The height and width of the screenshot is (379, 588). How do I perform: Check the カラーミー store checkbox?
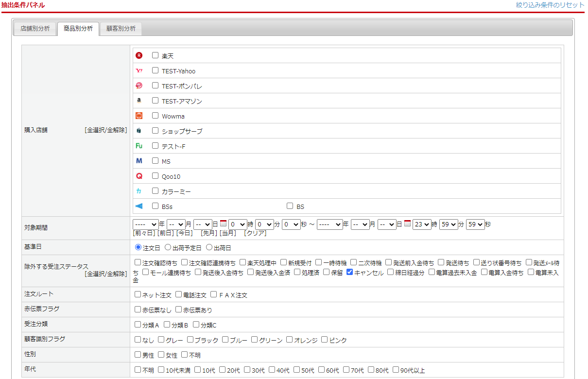(155, 191)
